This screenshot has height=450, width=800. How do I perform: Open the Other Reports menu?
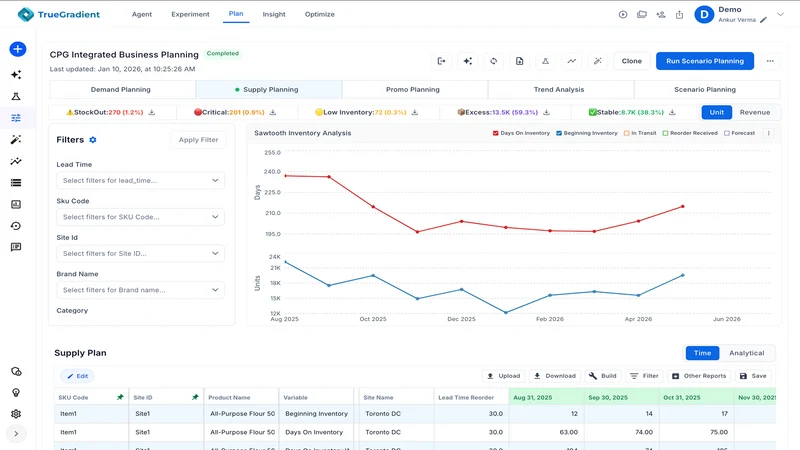[699, 376]
